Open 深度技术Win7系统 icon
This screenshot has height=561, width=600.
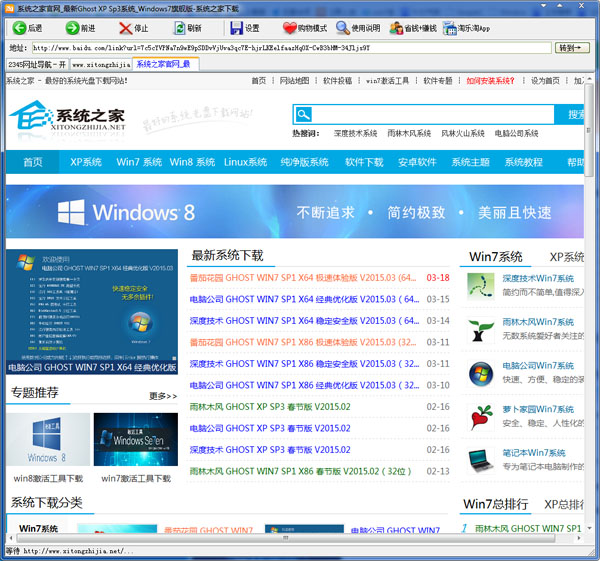point(481,286)
